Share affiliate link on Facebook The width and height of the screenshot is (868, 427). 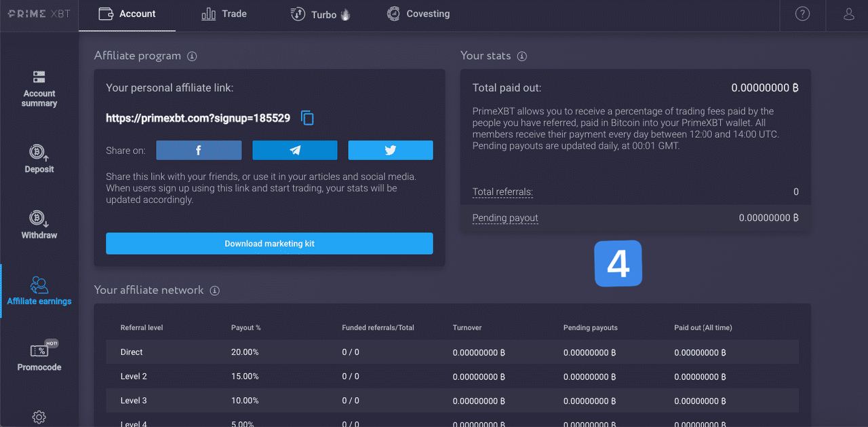click(199, 150)
